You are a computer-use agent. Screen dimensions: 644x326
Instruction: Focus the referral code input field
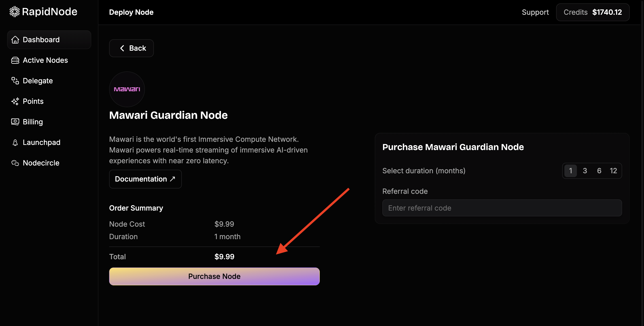pos(502,208)
